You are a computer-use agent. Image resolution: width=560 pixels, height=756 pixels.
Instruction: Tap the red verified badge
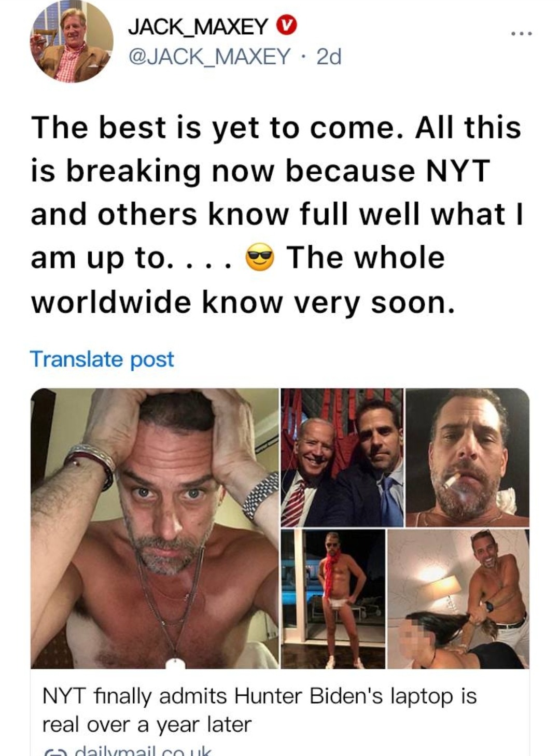coord(285,25)
